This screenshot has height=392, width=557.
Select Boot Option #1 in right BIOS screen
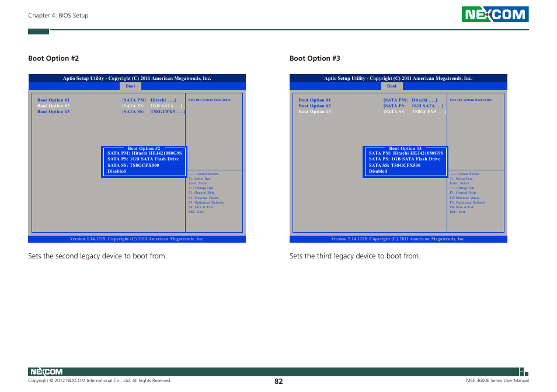pyautogui.click(x=314, y=100)
